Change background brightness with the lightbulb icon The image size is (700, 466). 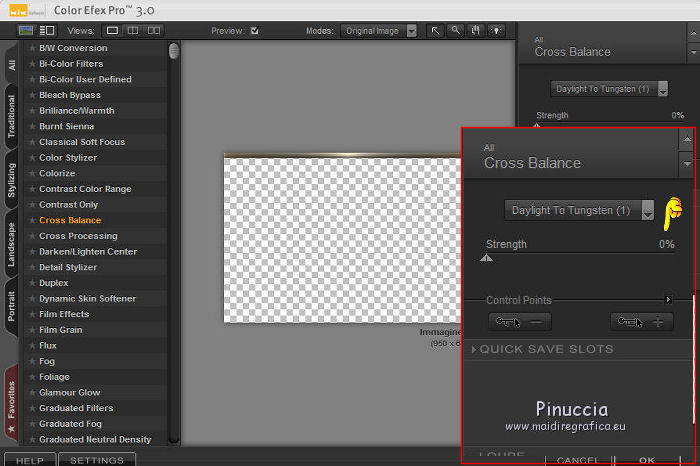coord(496,30)
